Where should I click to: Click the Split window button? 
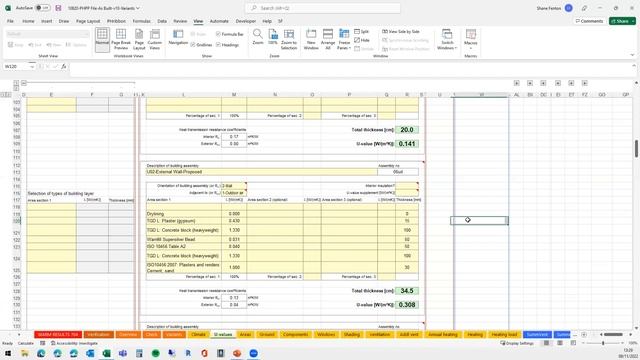coord(362,31)
